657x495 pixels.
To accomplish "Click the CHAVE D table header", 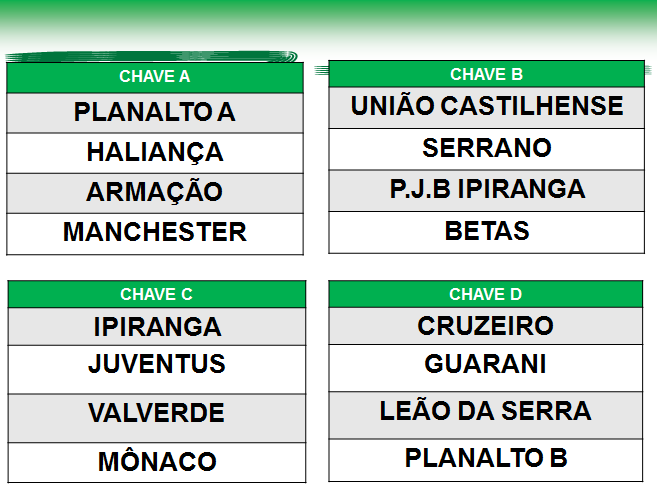I will click(486, 294).
